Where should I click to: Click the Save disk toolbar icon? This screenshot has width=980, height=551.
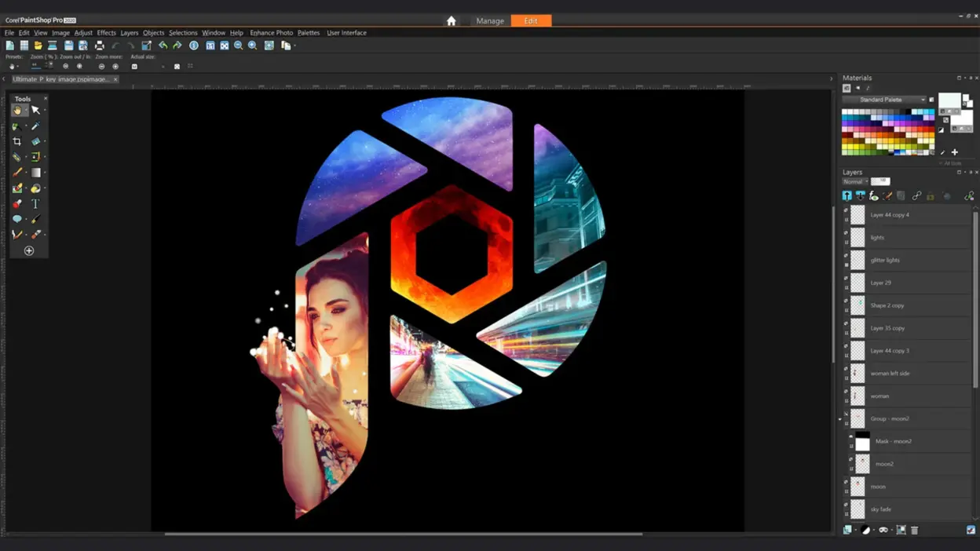[69, 46]
